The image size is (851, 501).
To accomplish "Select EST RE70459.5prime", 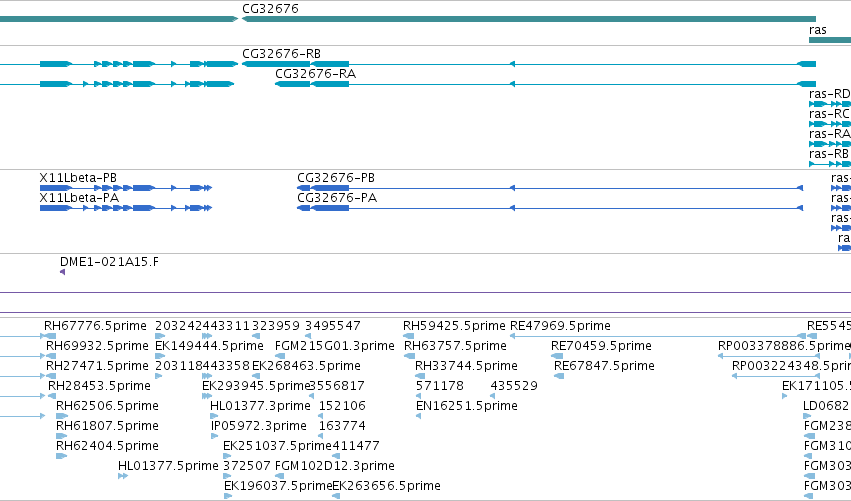I will 601,346.
